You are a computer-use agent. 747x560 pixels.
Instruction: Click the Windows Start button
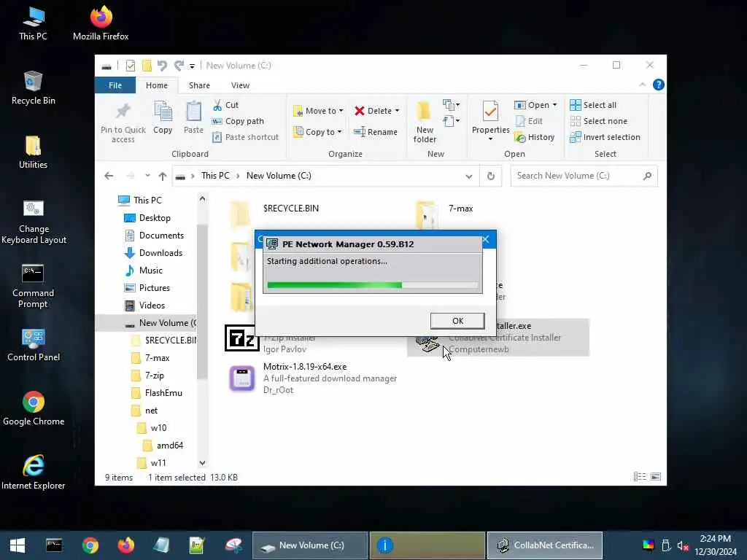[x=18, y=545]
